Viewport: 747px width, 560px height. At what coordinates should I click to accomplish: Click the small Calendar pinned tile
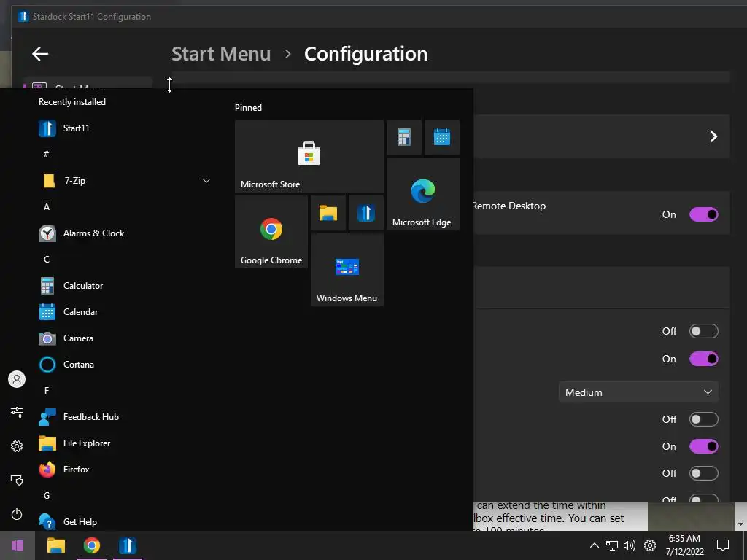pos(442,137)
